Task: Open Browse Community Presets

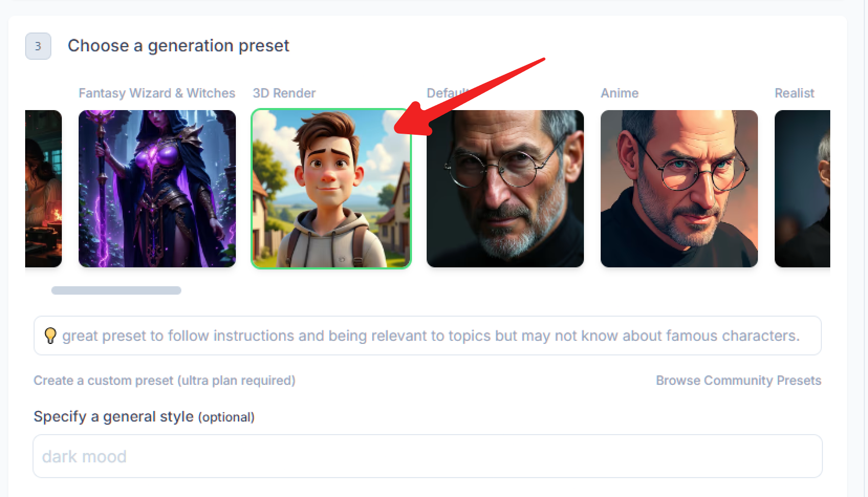Action: point(739,381)
